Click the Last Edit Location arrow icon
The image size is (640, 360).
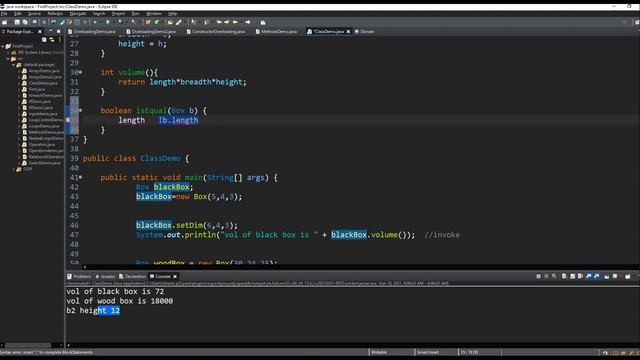219,22
